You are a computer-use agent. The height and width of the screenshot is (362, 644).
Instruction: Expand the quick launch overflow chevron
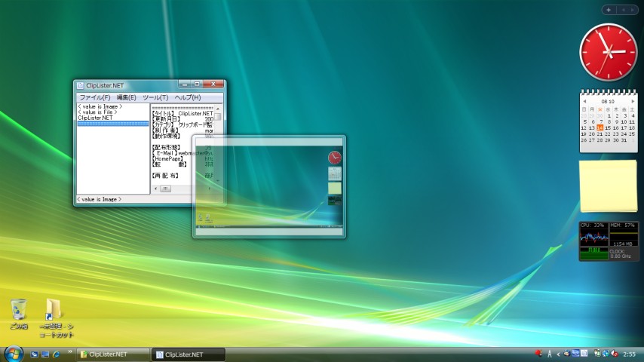[x=70, y=351]
